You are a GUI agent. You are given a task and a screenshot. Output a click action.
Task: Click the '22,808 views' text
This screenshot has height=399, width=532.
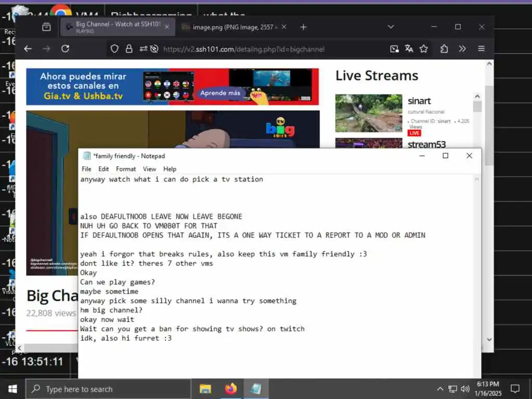[x=51, y=313]
